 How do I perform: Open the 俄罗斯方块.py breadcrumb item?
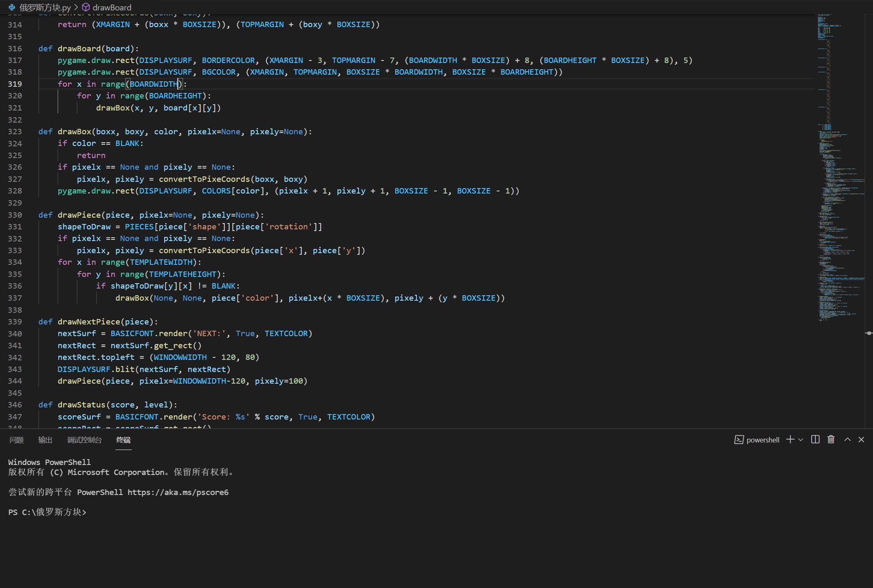click(x=45, y=8)
